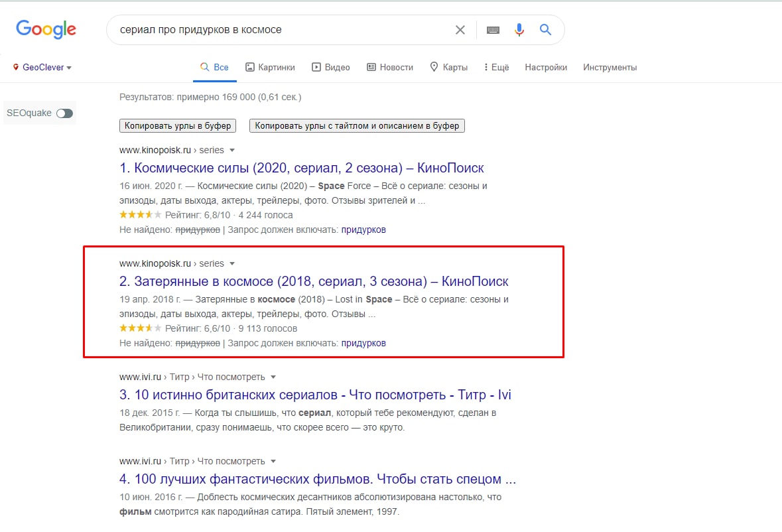Open 100 лучших фантастических фильмов result
This screenshot has width=782, height=532.
tap(318, 479)
